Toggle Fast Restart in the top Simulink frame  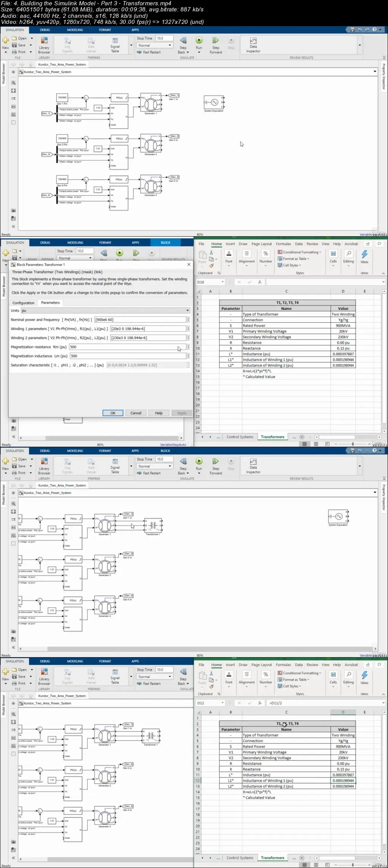point(149,52)
